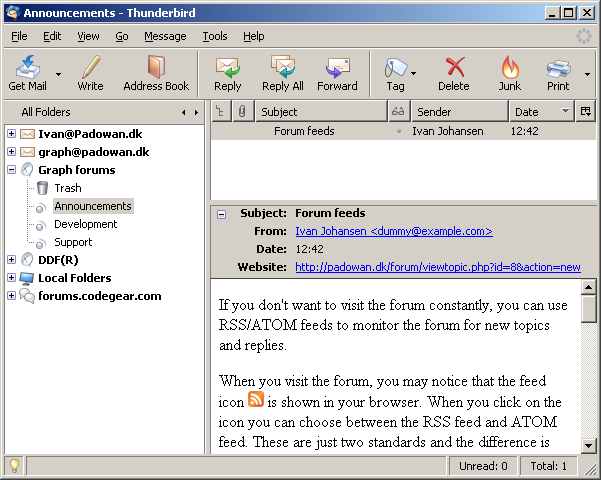Expand the graph@padowan.dk account
Screen dimensions: 601x480
(11, 151)
